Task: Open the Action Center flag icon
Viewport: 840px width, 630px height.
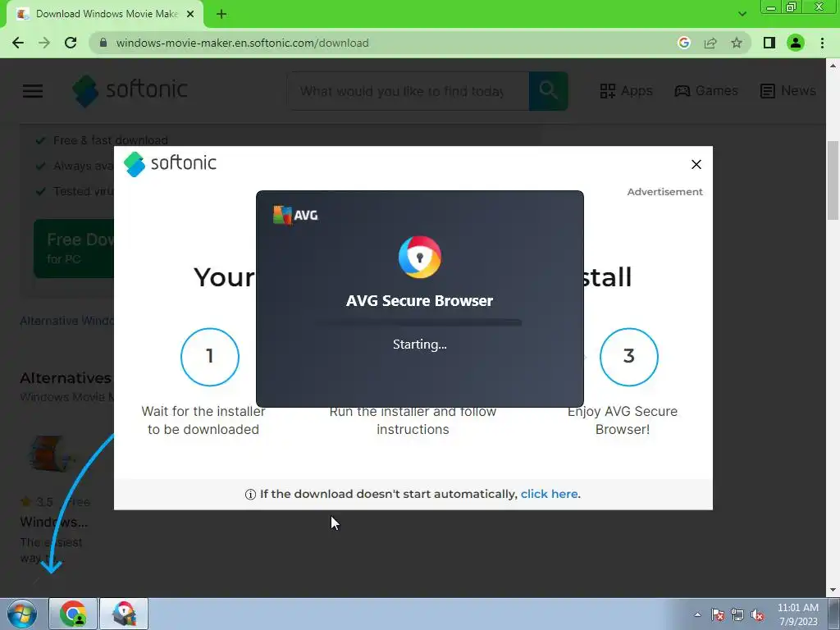Action: (x=718, y=615)
